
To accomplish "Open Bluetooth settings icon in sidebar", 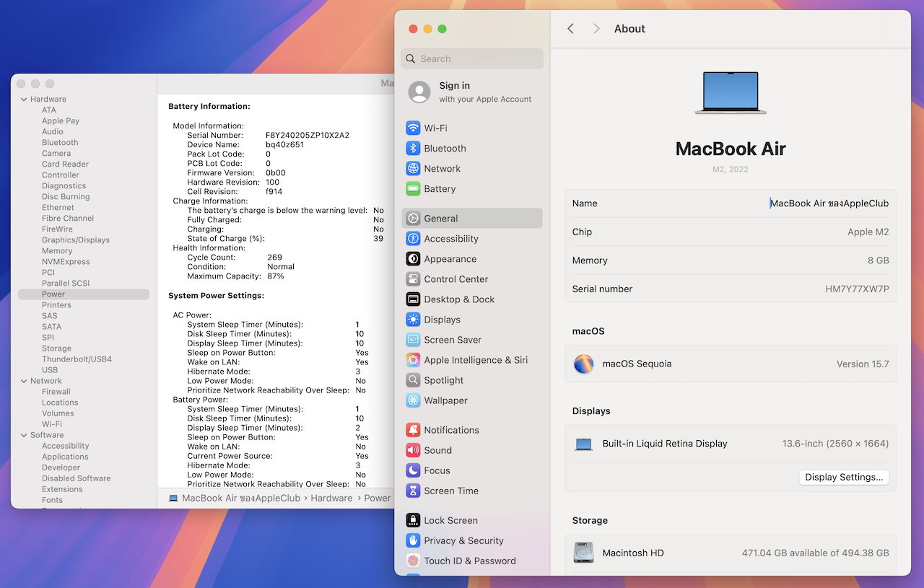I will [x=413, y=149].
